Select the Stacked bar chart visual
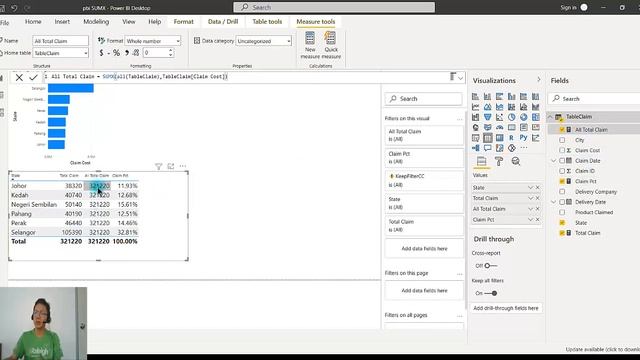Image resolution: width=640 pixels, height=360 pixels. click(476, 97)
